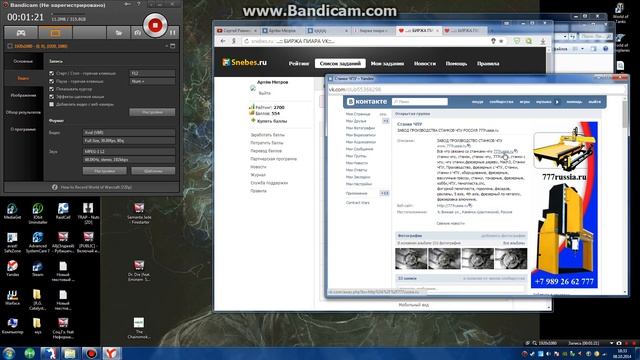
Task: Open the Warface desktop icon
Action: click(12, 297)
